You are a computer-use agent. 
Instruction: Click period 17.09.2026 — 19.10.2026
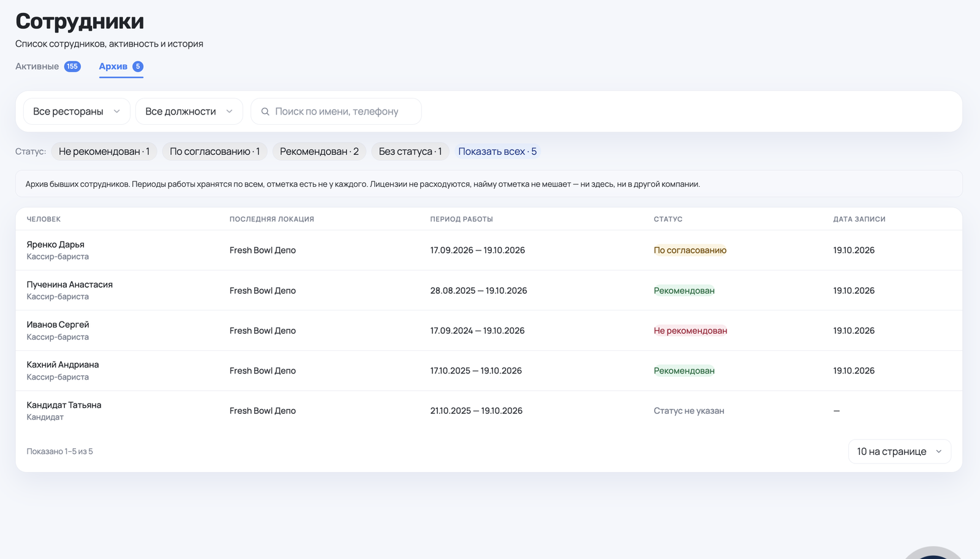click(x=477, y=250)
